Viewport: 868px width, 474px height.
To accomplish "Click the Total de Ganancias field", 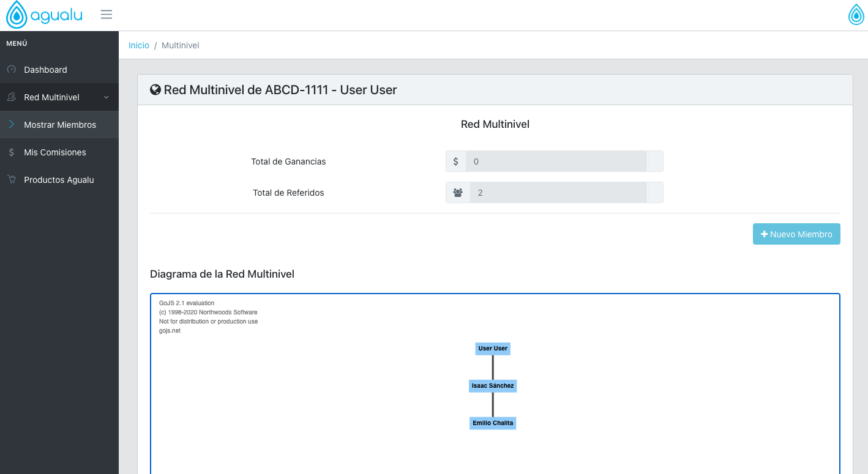I will [x=556, y=161].
